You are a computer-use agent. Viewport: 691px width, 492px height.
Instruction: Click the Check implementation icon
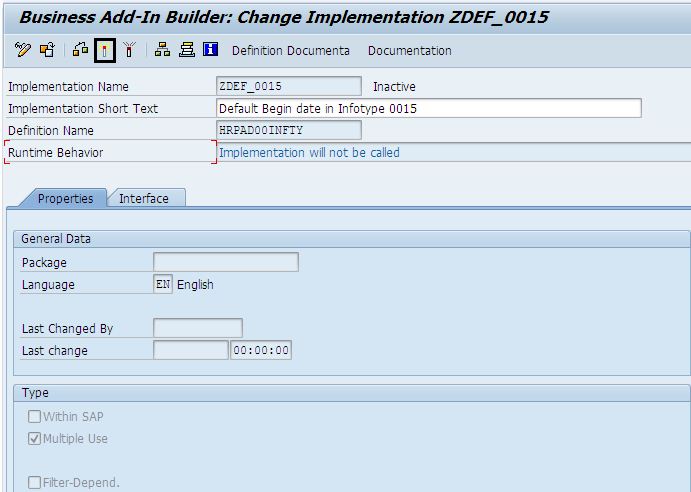(x=81, y=50)
